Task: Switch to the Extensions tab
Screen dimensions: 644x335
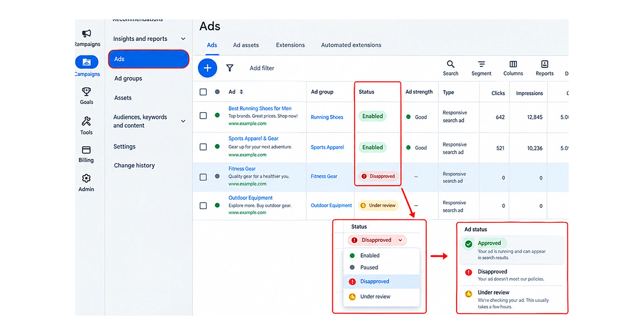Action: pyautogui.click(x=290, y=45)
